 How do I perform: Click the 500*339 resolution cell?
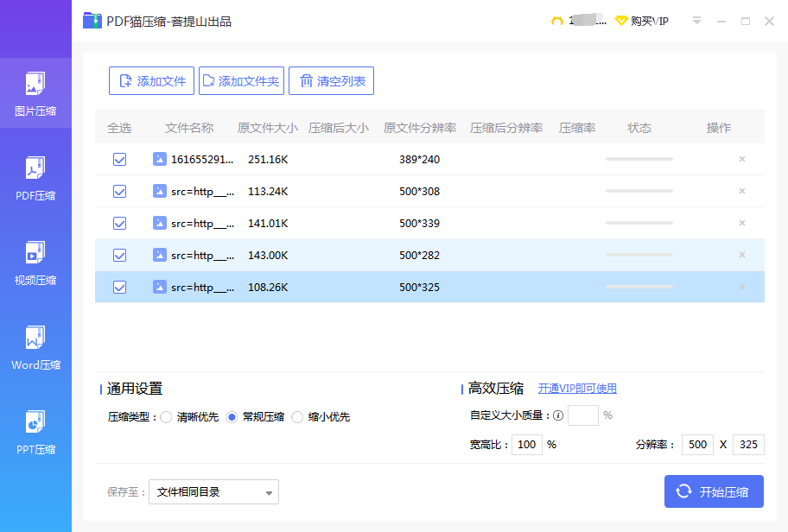pos(420,223)
